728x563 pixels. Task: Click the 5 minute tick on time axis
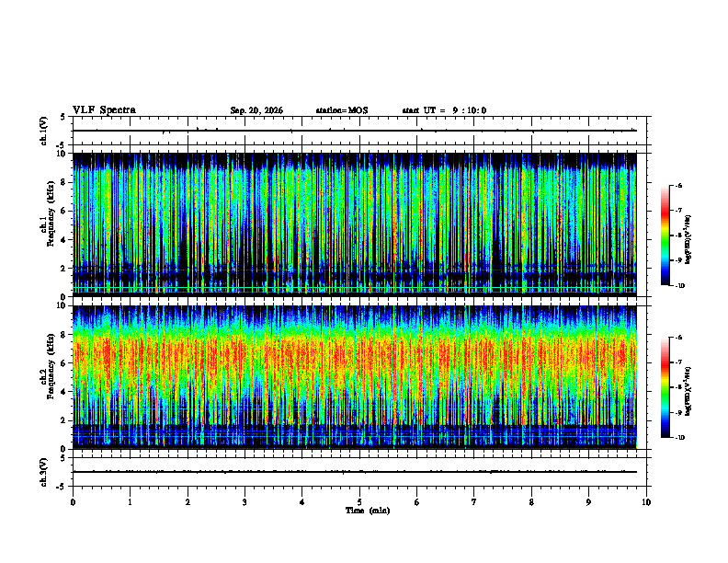tap(359, 502)
